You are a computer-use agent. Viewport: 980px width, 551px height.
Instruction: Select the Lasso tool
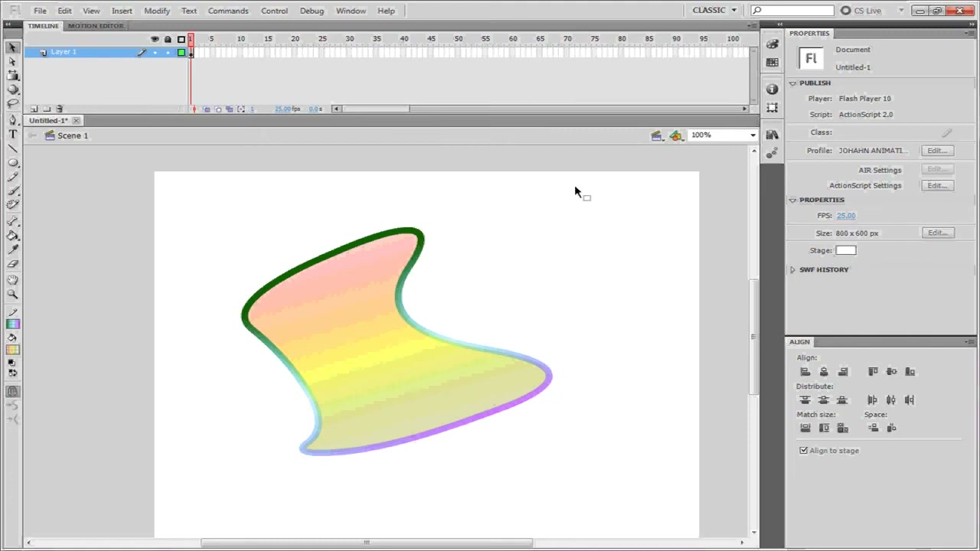pyautogui.click(x=12, y=103)
